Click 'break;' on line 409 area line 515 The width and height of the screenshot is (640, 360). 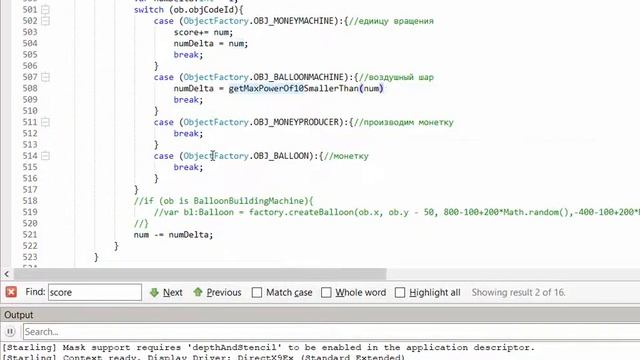click(x=188, y=167)
